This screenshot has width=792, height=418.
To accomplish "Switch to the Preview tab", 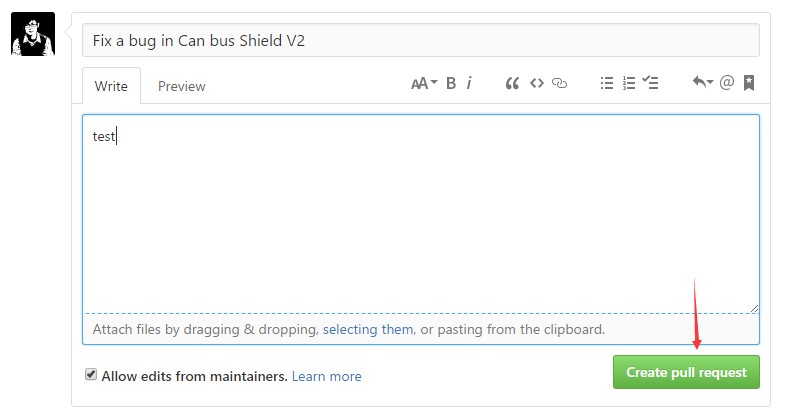I will tap(181, 86).
